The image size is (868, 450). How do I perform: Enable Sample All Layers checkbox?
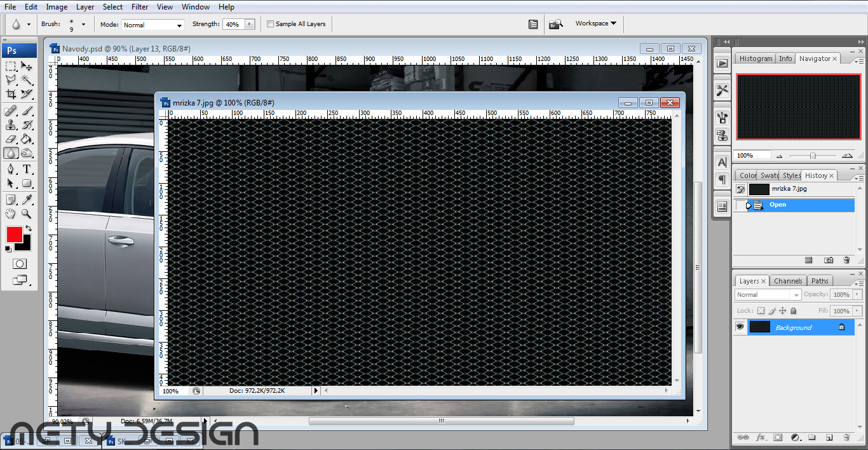pos(270,24)
